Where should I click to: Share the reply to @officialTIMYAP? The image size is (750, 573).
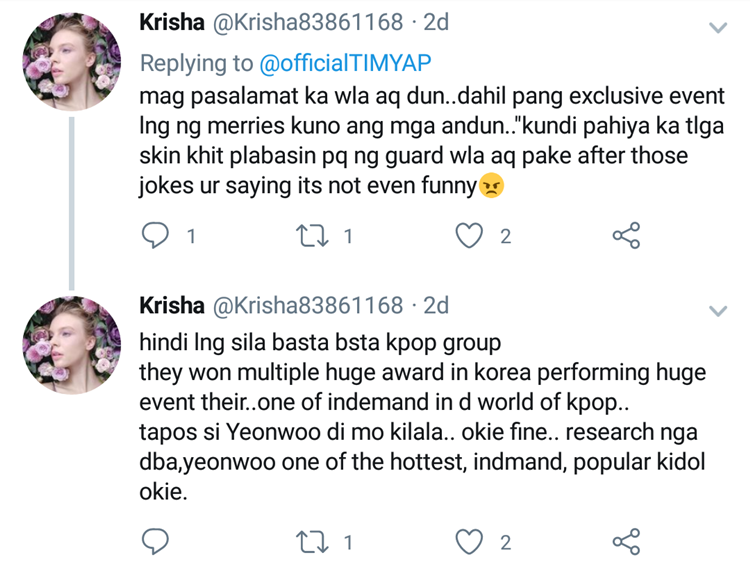coord(625,236)
